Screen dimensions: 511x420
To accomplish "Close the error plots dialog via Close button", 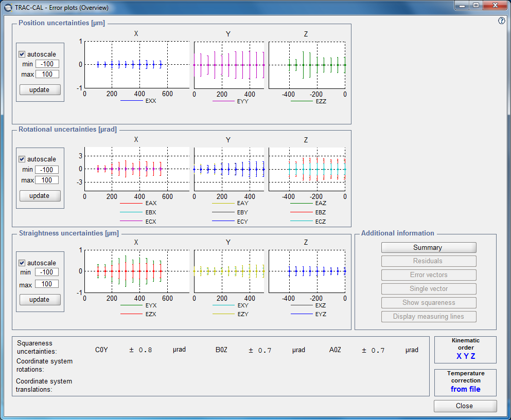I will coord(465,406).
